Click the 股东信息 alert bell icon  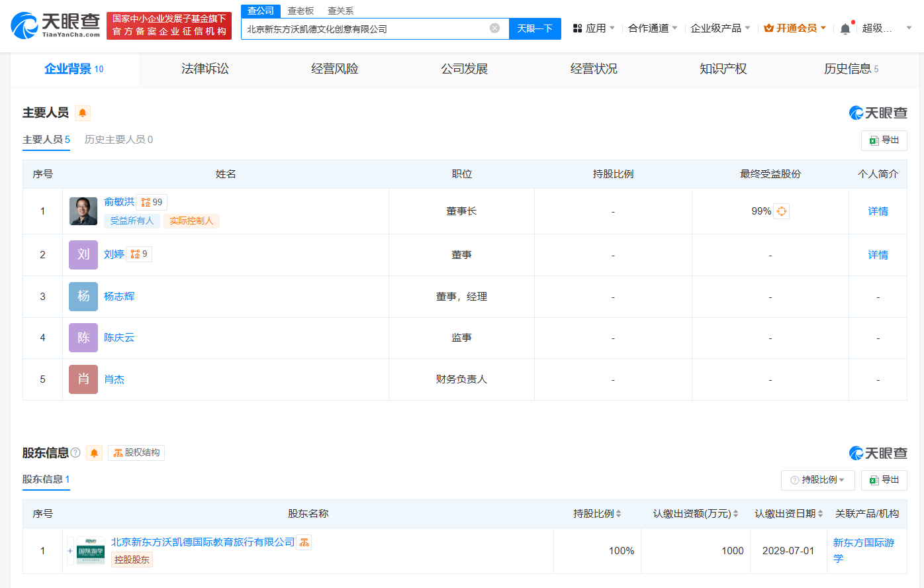pyautogui.click(x=94, y=453)
